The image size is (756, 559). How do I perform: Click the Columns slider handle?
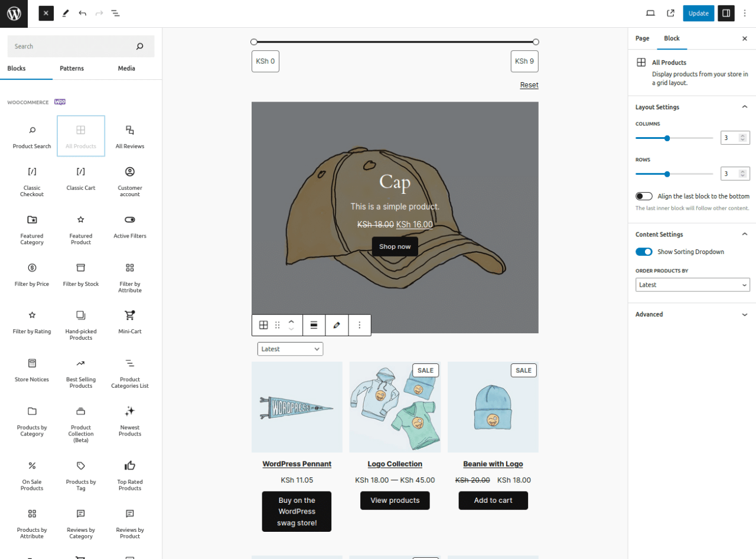pos(667,138)
